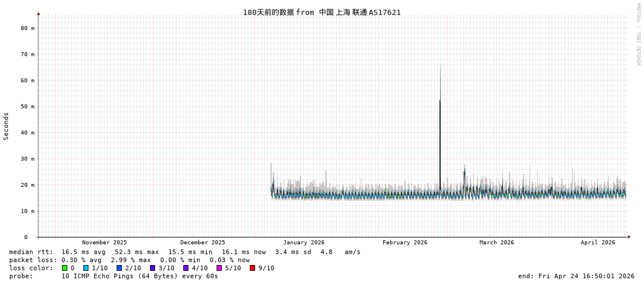644x284 pixels.
Task: Click the March 2026 axis label
Action: 496,243
